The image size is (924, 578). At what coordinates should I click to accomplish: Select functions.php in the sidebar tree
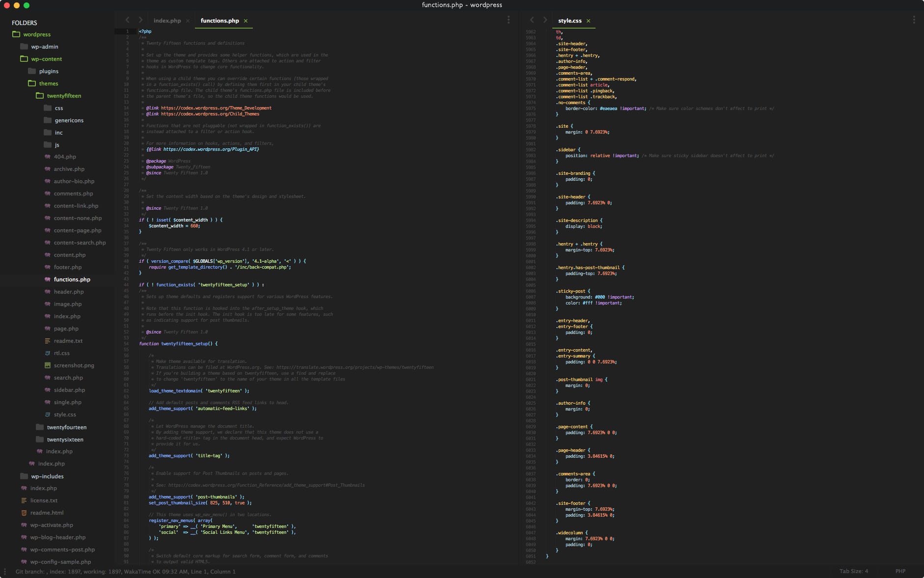(72, 279)
